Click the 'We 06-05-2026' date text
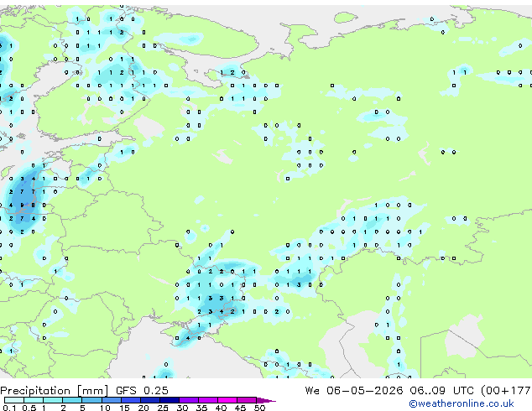Viewport: 532px width, 411px height. point(354,391)
